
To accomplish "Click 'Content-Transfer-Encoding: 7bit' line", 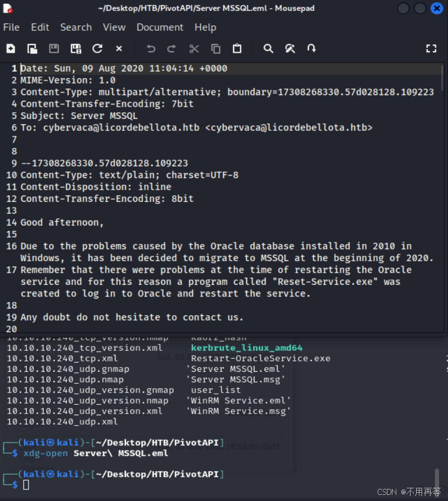I will [x=107, y=104].
